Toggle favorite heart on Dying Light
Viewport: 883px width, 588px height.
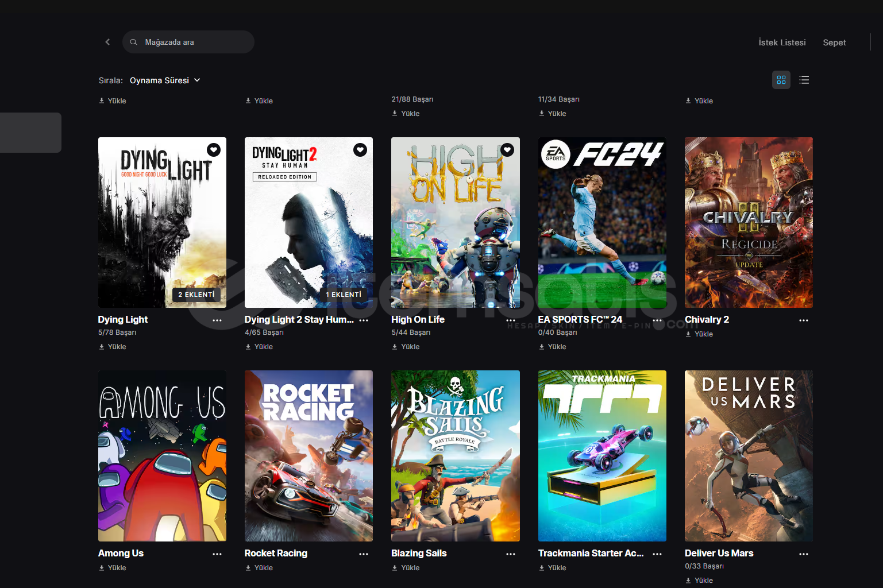[214, 150]
